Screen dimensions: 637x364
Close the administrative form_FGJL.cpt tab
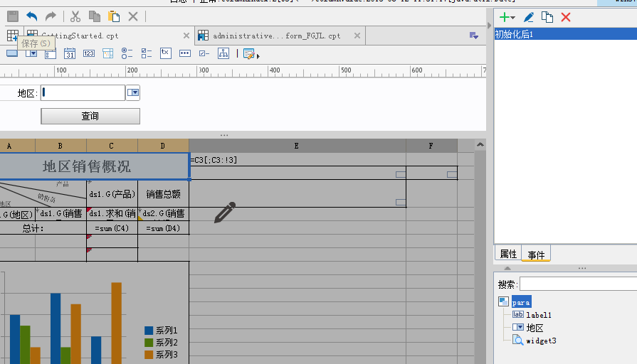(x=357, y=36)
